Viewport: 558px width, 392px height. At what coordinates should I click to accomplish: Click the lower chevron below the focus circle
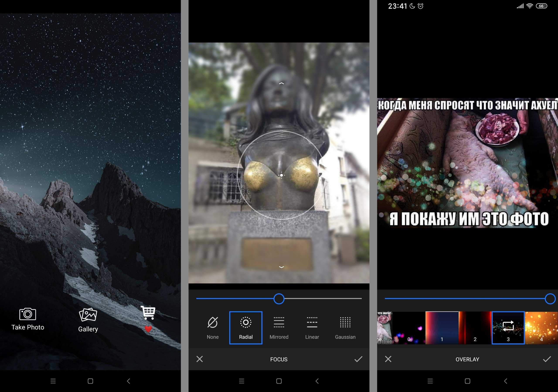(x=281, y=267)
